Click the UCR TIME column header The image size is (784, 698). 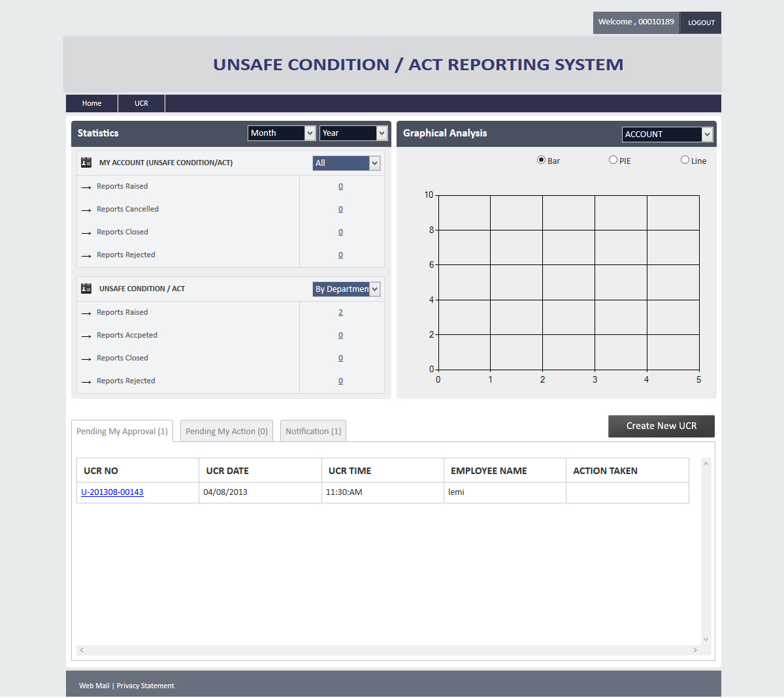pyautogui.click(x=382, y=471)
